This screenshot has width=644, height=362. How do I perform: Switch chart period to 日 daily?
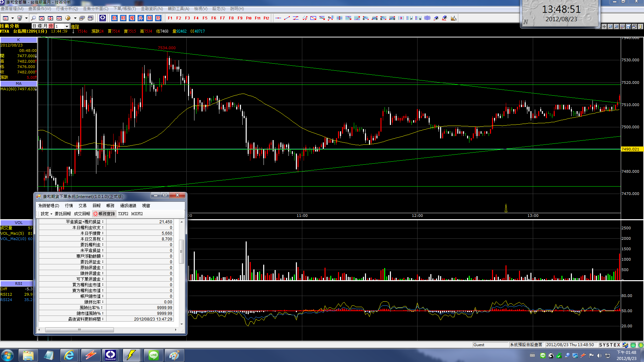34,26
